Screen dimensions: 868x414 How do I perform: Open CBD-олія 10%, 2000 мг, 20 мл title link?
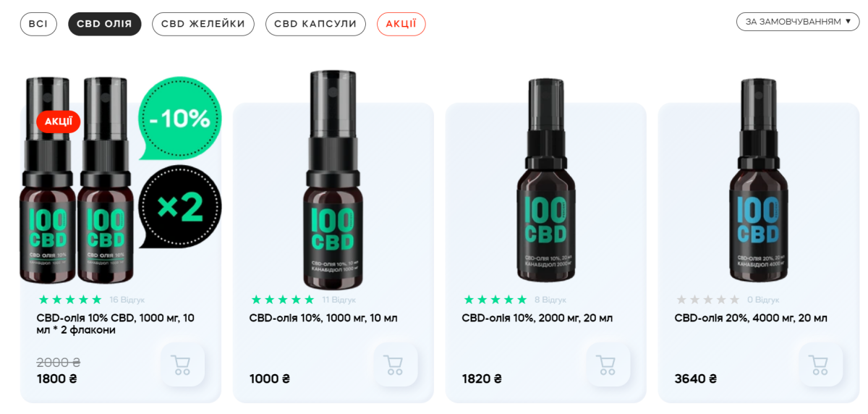tap(537, 318)
